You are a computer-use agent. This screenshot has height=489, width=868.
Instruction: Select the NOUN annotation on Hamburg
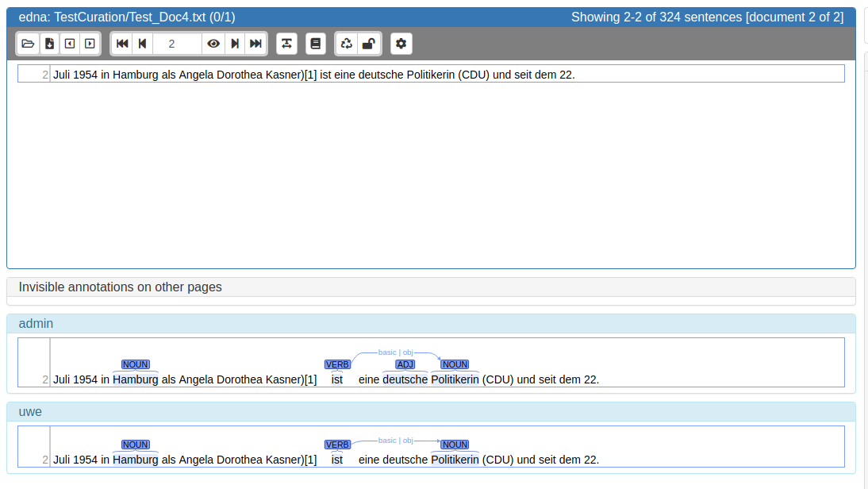point(135,364)
